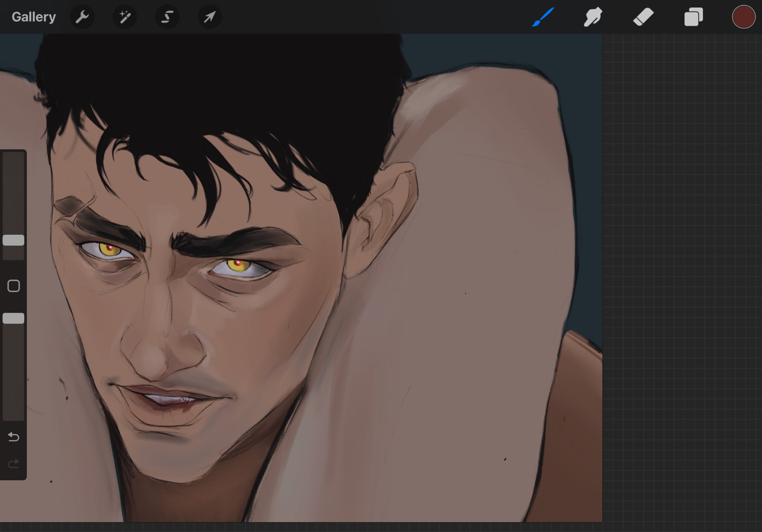Open the active color picker circle
762x532 pixels.
pyautogui.click(x=743, y=17)
